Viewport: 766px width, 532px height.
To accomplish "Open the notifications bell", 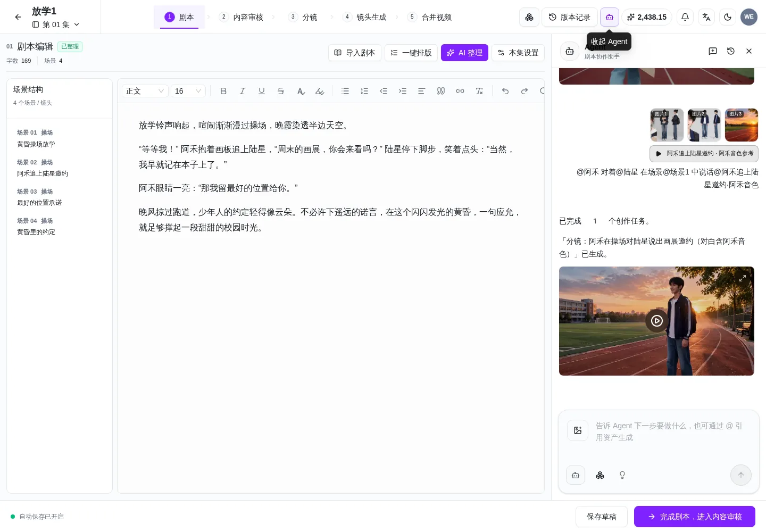I will 685,17.
